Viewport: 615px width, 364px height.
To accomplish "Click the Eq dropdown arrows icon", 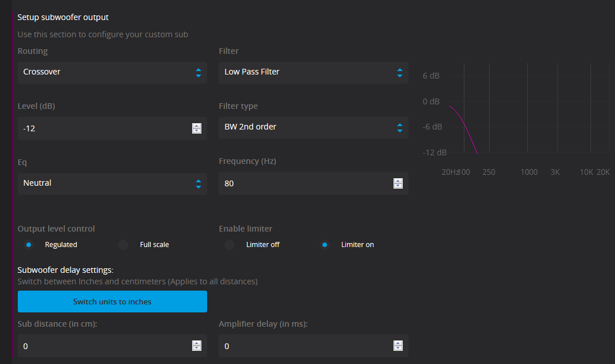I will point(198,183).
